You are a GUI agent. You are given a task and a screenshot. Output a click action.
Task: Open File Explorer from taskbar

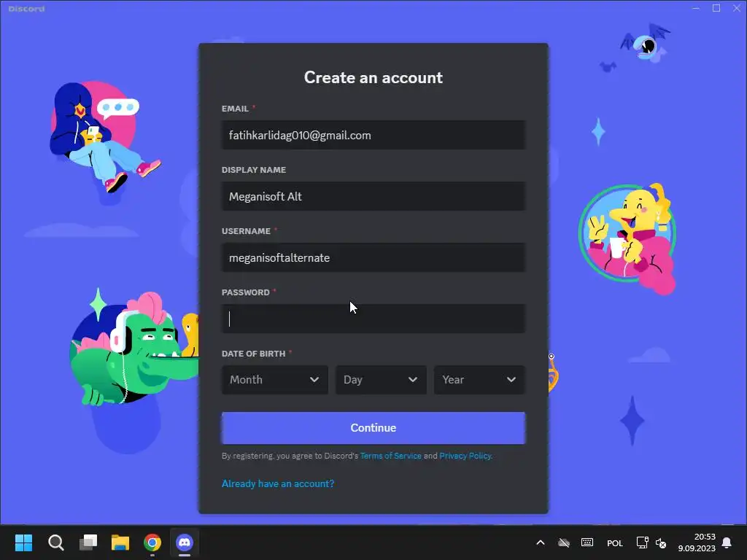pyautogui.click(x=120, y=542)
